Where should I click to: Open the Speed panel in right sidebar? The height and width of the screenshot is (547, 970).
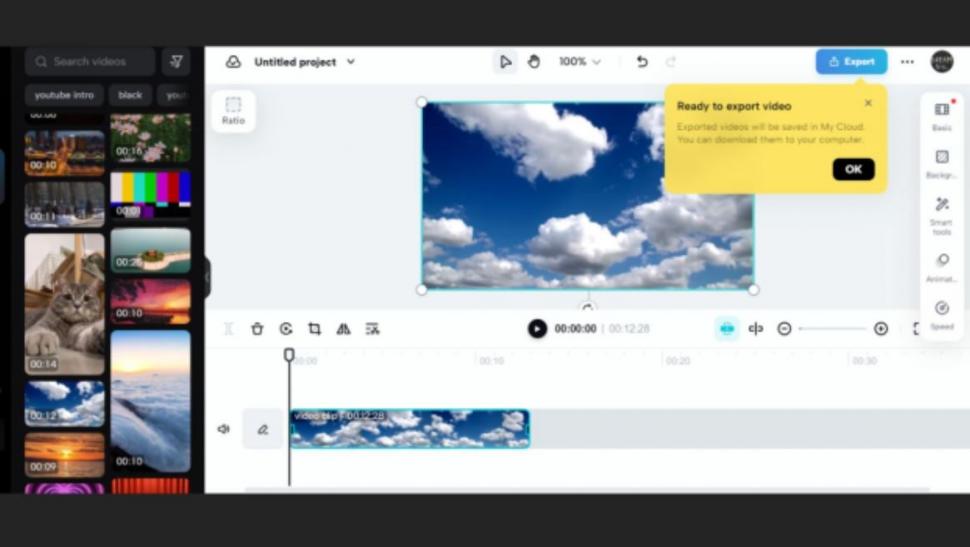(x=942, y=316)
